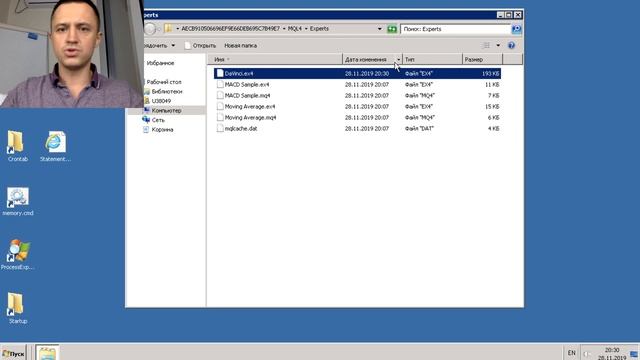Click the Experts breadcrumb segment
The height and width of the screenshot is (360, 640).
319,29
